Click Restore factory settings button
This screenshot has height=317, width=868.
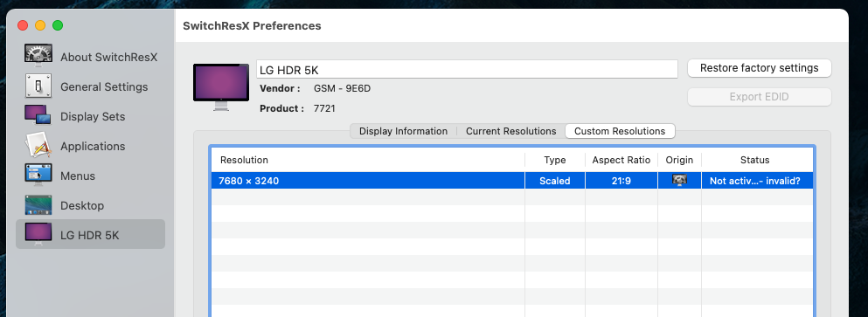click(759, 68)
